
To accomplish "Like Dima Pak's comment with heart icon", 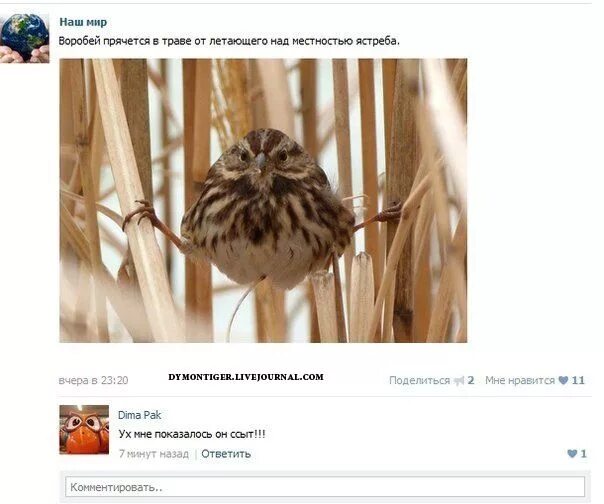I will point(572,454).
